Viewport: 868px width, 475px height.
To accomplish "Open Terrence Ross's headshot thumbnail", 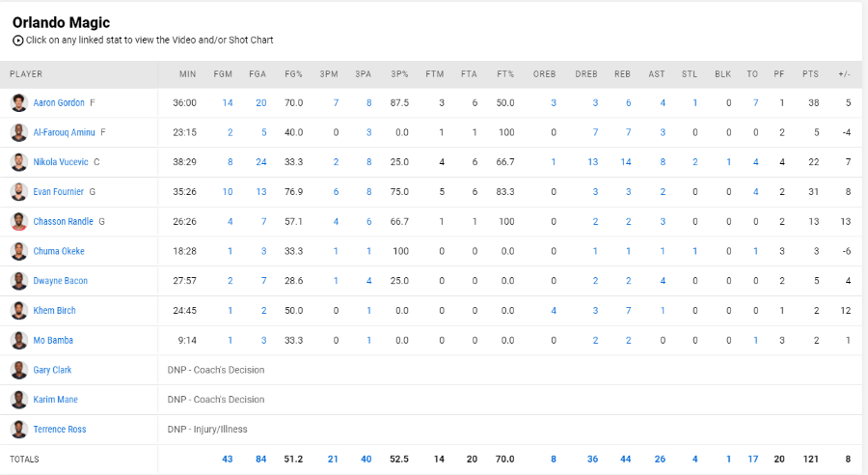I will 19,429.
